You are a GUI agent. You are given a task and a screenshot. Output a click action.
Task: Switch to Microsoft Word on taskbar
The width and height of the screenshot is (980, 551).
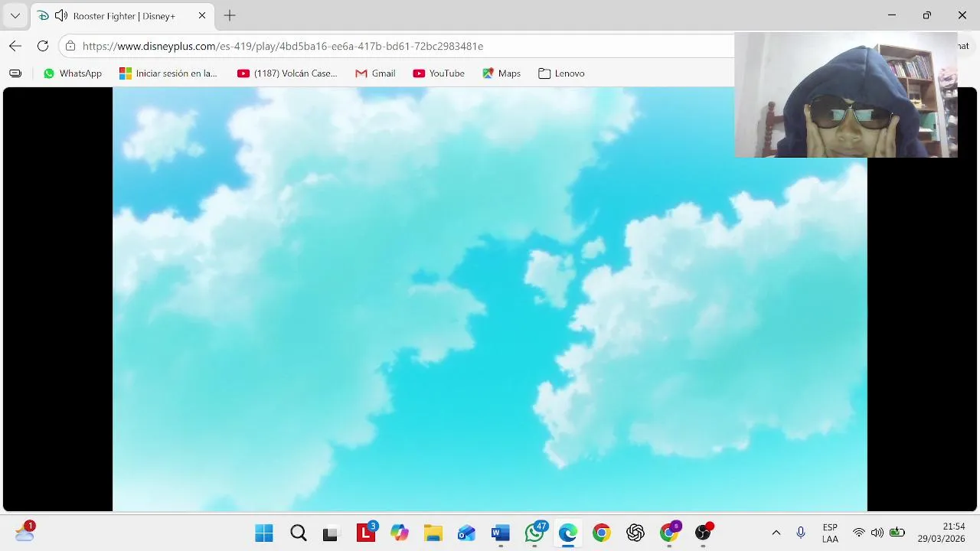click(x=501, y=533)
